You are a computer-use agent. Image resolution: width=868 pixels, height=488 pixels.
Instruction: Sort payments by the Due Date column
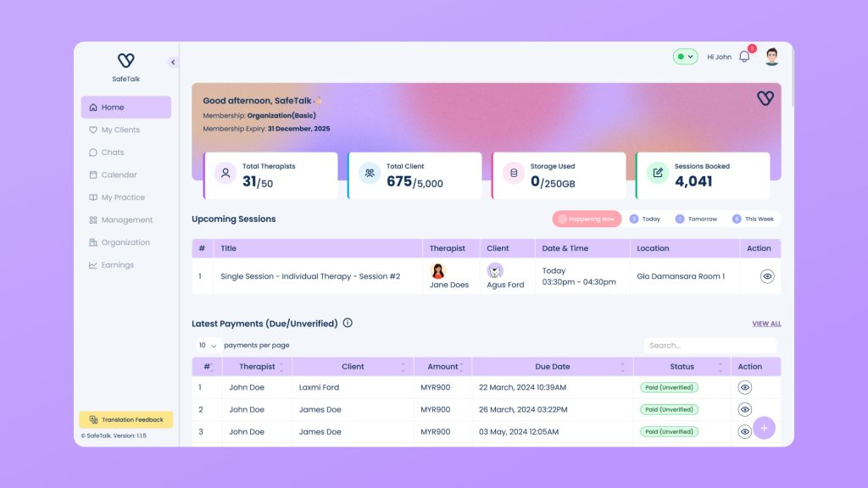(x=553, y=367)
